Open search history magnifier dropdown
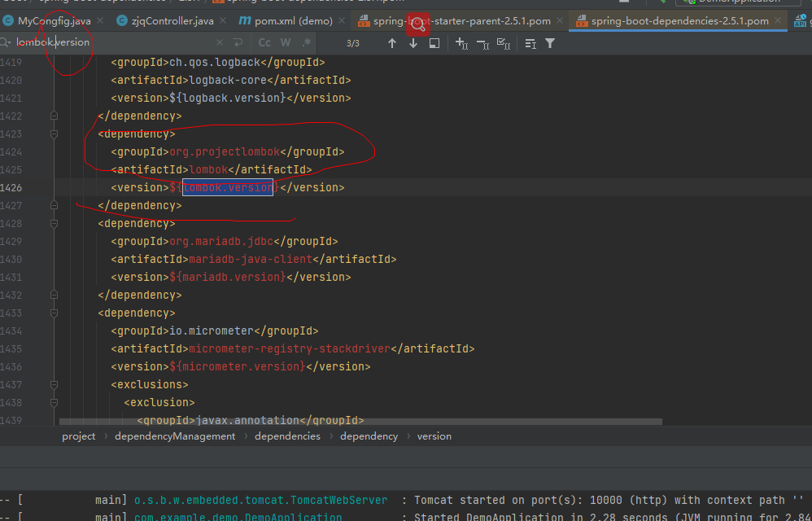The image size is (812, 521). pos(6,42)
